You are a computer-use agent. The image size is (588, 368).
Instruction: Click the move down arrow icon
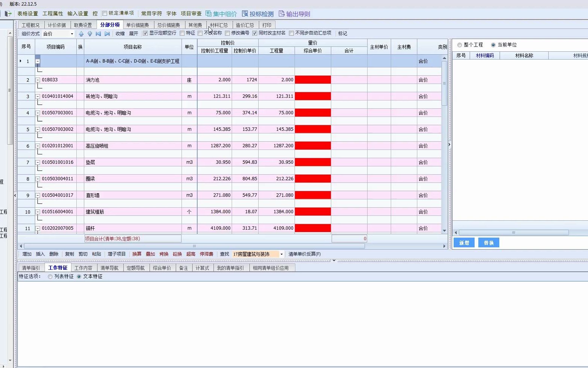(x=90, y=34)
